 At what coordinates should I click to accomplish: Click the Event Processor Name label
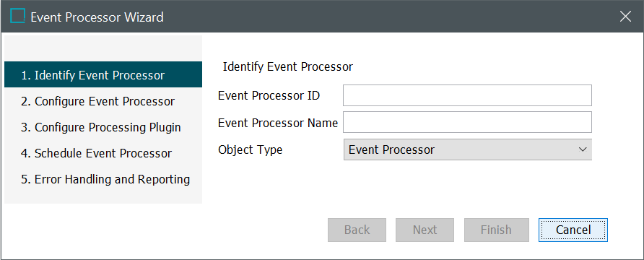278,122
